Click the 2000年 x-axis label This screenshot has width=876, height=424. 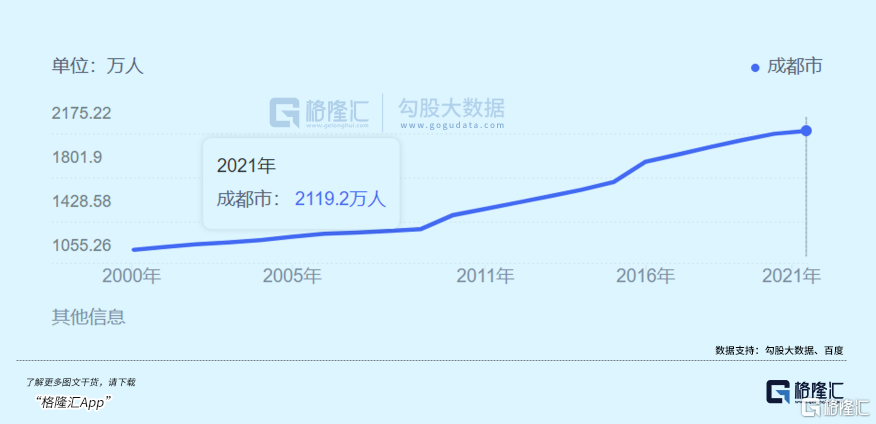click(131, 276)
